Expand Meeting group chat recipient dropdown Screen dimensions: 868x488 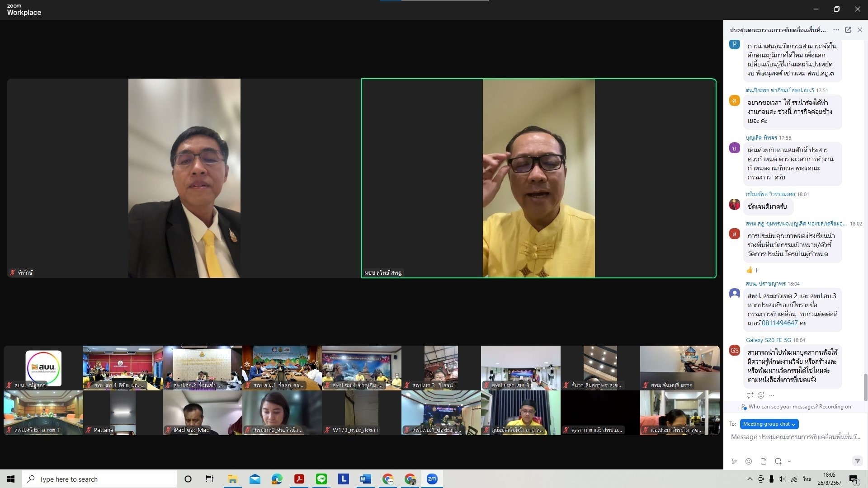point(769,424)
